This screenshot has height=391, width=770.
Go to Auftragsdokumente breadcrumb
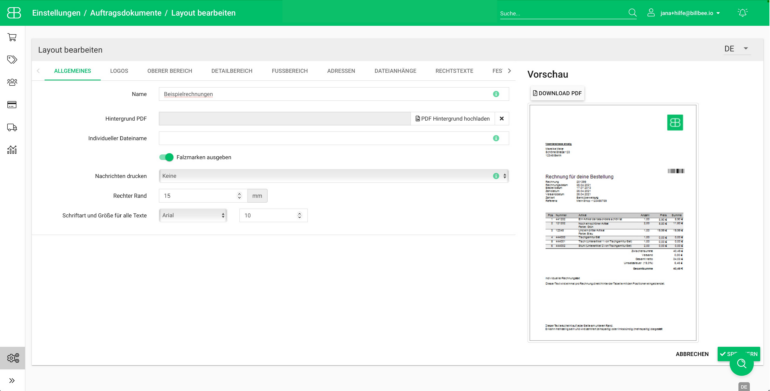point(126,13)
